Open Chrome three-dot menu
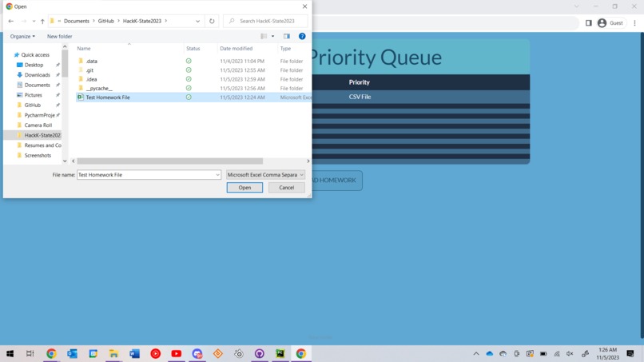644x362 pixels. click(x=634, y=23)
